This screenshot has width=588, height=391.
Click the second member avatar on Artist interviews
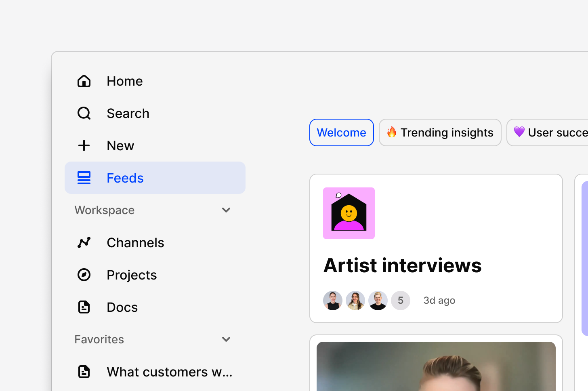pyautogui.click(x=355, y=301)
